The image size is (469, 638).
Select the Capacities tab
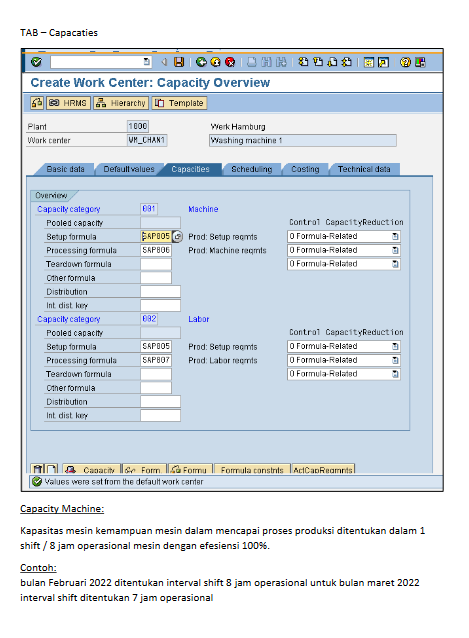pos(190,169)
